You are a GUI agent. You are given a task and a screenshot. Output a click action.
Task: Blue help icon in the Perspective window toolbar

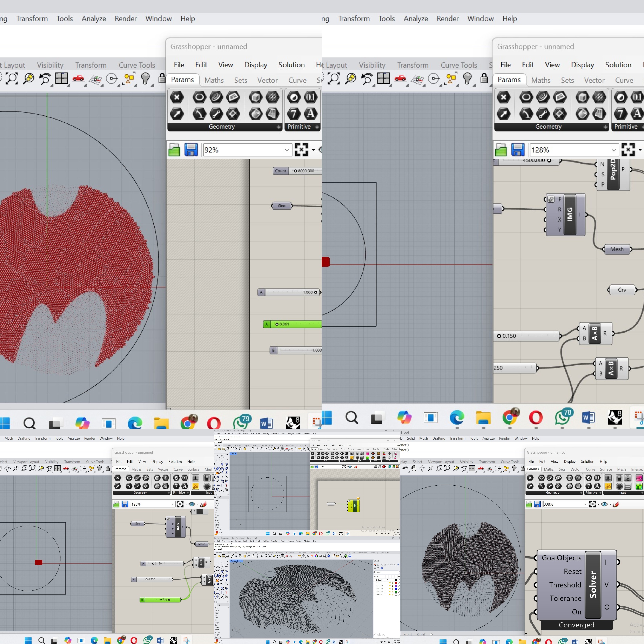[x=350, y=556]
